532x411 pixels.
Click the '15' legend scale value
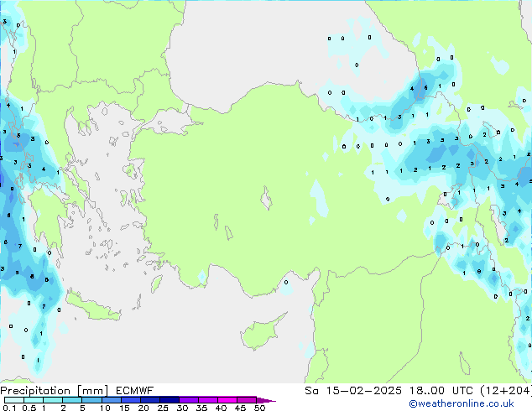[x=124, y=408]
